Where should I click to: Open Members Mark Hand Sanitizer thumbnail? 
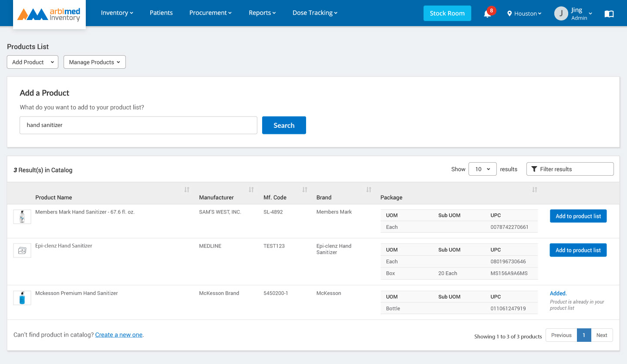point(22,217)
